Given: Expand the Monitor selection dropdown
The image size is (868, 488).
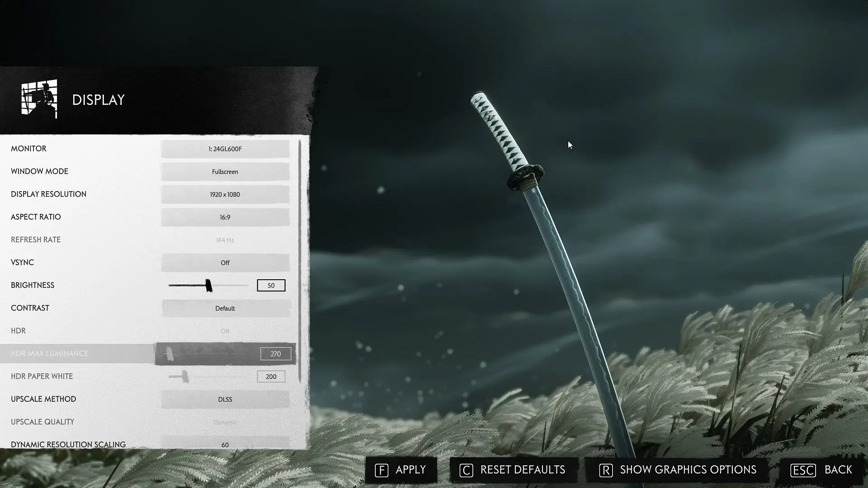Looking at the screenshot, I should (225, 148).
